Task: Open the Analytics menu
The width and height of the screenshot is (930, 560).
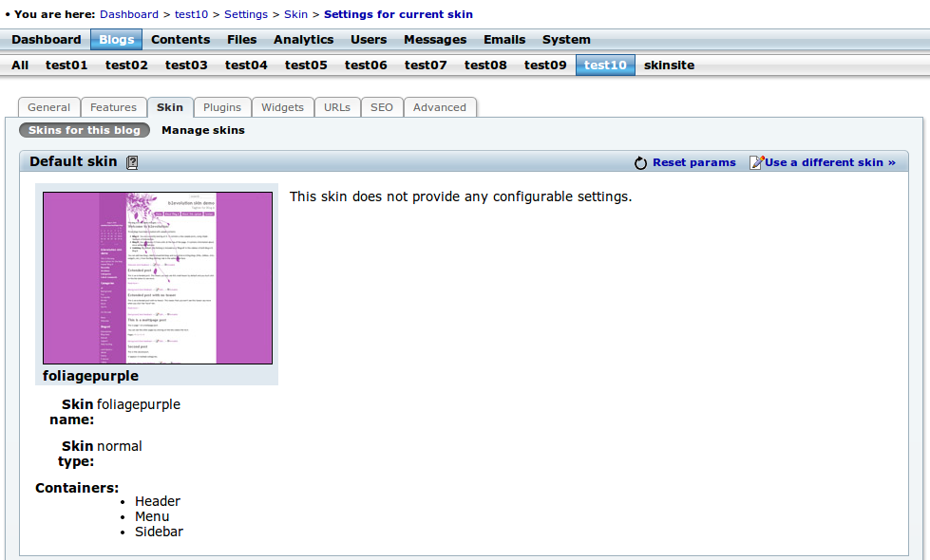Action: [x=304, y=40]
